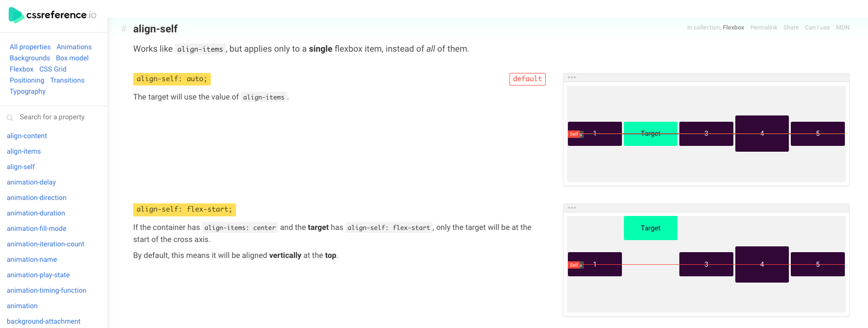Image resolution: width=868 pixels, height=328 pixels.
Task: Click the search magnifier icon
Action: click(x=10, y=117)
